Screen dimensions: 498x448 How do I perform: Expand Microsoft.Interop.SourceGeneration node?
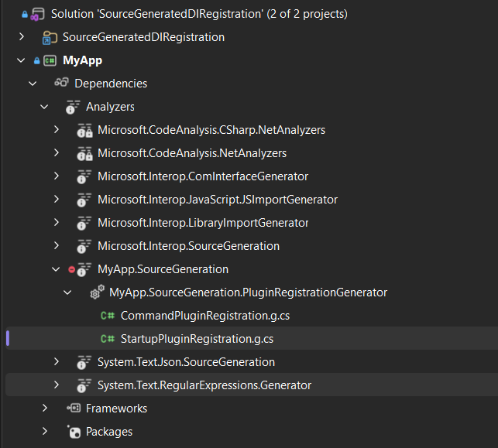tap(57, 245)
